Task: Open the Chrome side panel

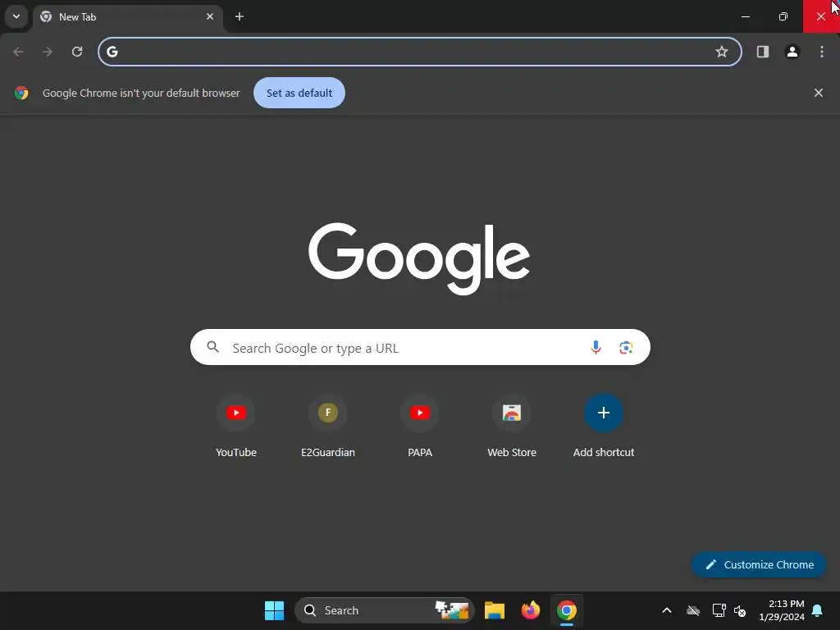Action: coord(763,52)
